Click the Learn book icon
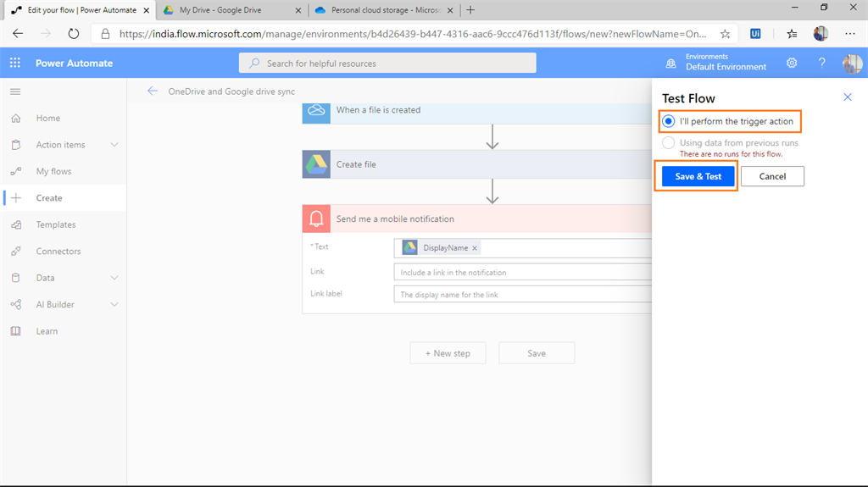The height and width of the screenshot is (487, 868). point(16,331)
